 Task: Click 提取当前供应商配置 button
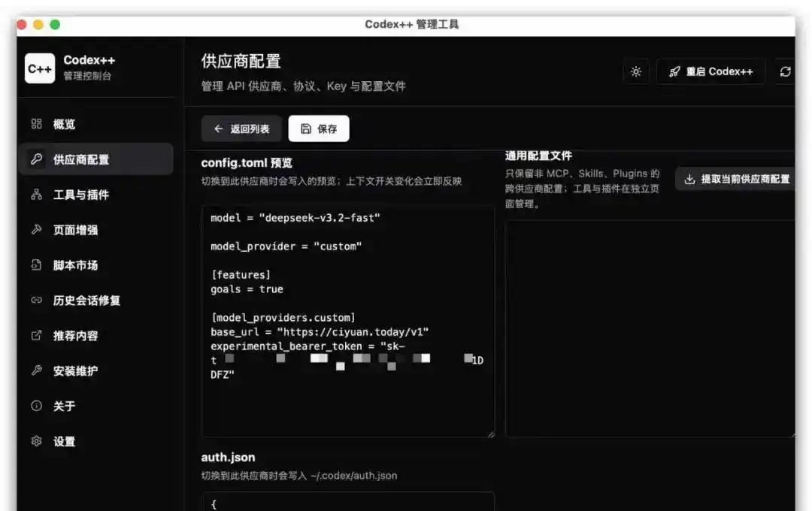[735, 179]
